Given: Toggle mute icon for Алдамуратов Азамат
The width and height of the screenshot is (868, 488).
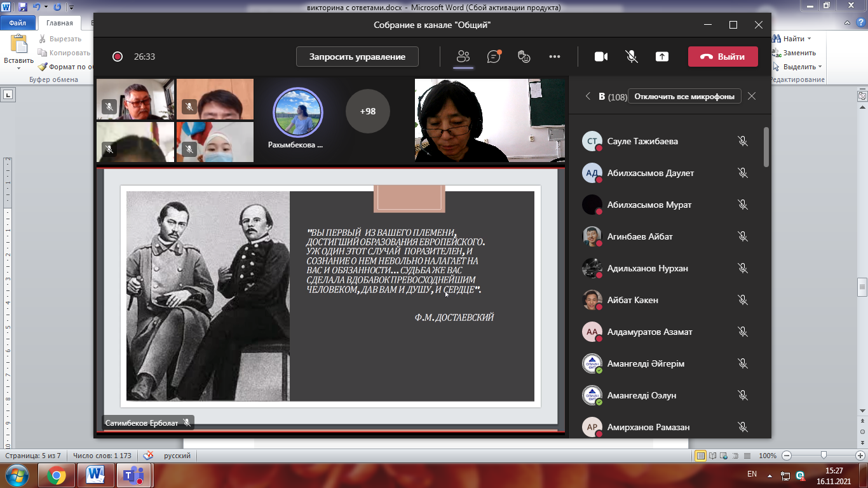Looking at the screenshot, I should [x=742, y=332].
